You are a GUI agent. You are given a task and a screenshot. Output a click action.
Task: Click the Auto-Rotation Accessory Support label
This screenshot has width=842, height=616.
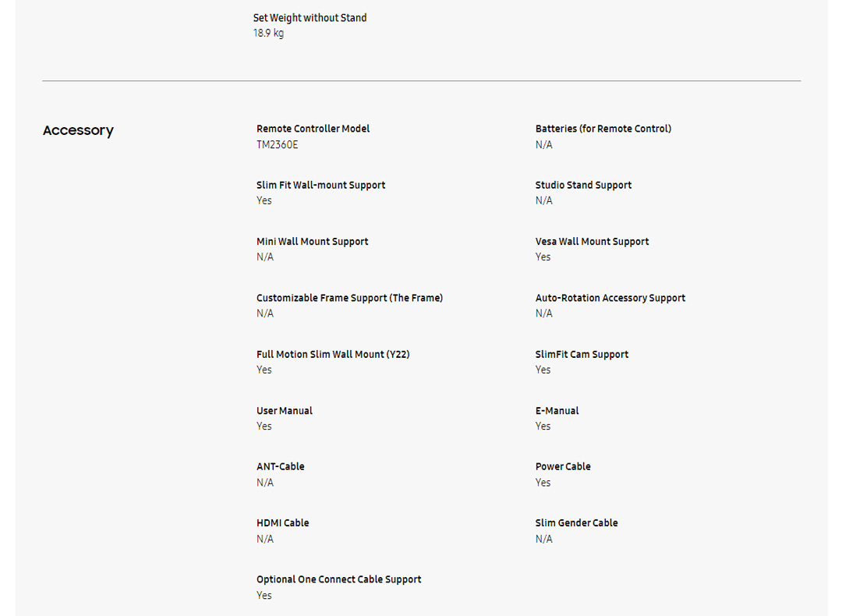[x=610, y=298]
